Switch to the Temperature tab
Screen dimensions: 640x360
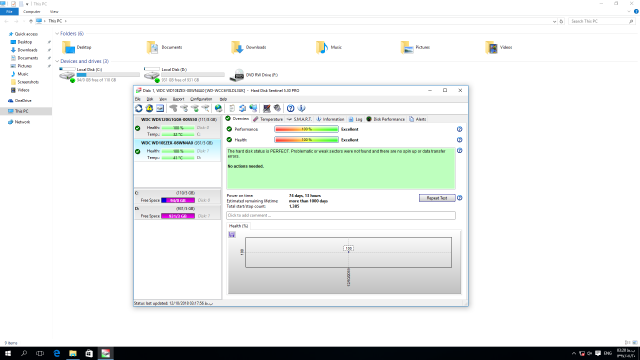tap(268, 119)
